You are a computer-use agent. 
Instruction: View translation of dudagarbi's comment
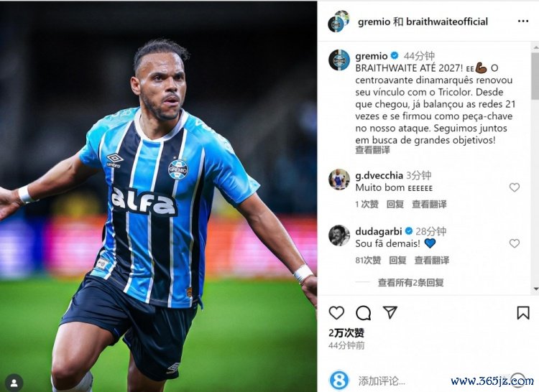coord(432,260)
